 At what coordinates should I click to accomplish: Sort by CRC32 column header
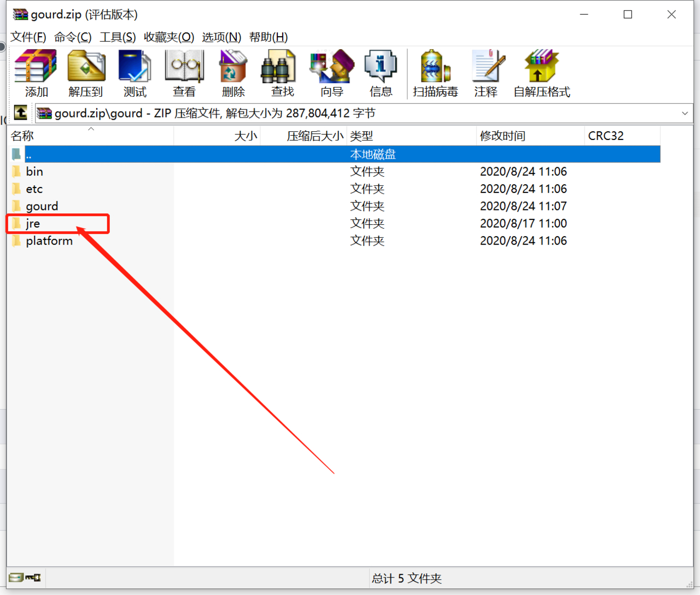[622, 136]
